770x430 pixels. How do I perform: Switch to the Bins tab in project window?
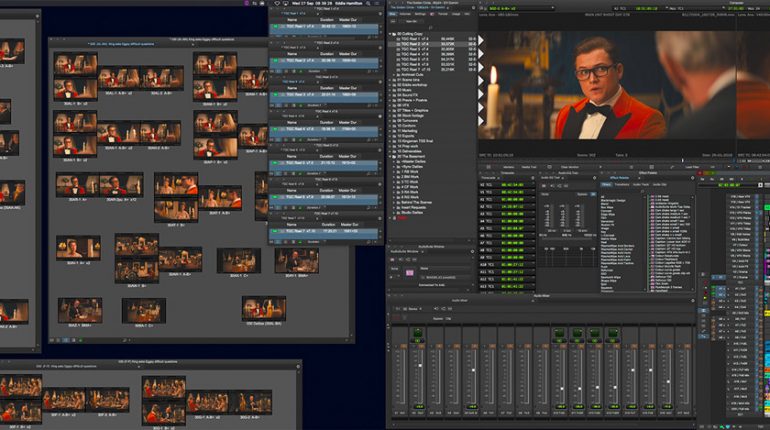pos(392,14)
